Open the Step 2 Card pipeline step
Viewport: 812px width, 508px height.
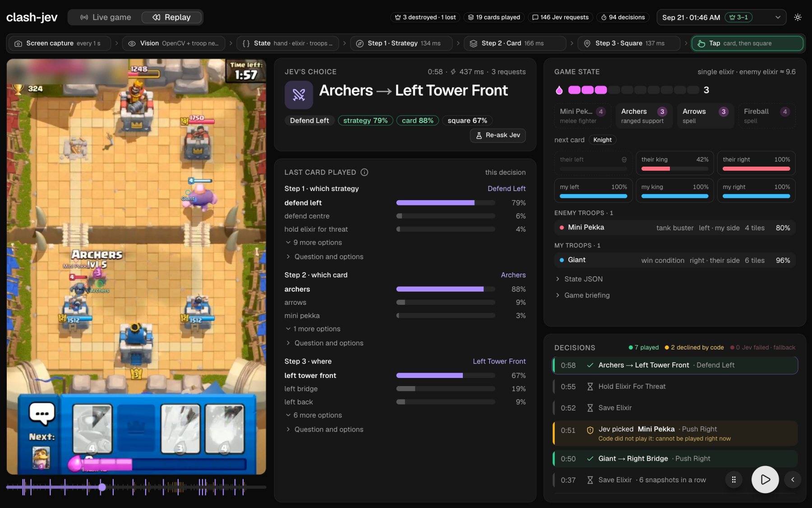tap(515, 43)
